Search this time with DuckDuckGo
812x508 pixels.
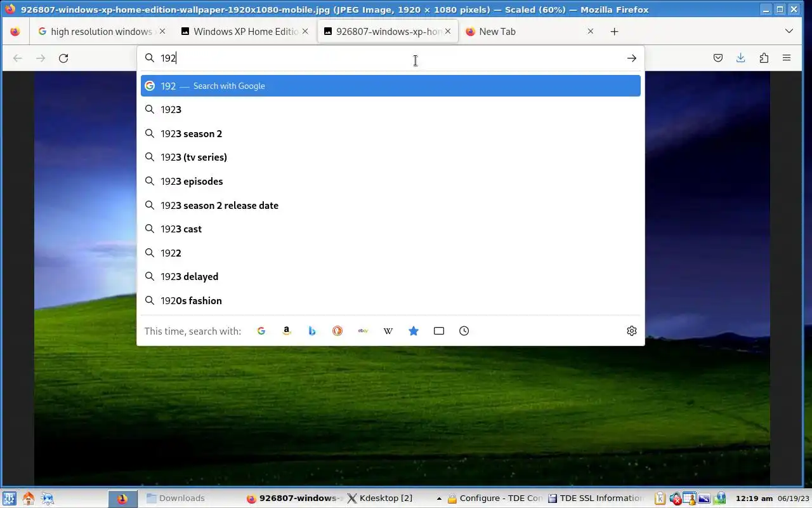click(x=337, y=331)
